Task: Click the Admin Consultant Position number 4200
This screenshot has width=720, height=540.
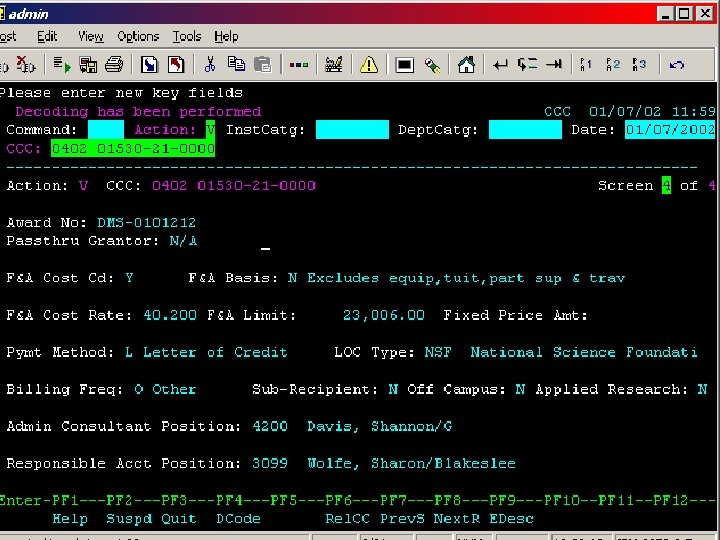Action: point(270,427)
